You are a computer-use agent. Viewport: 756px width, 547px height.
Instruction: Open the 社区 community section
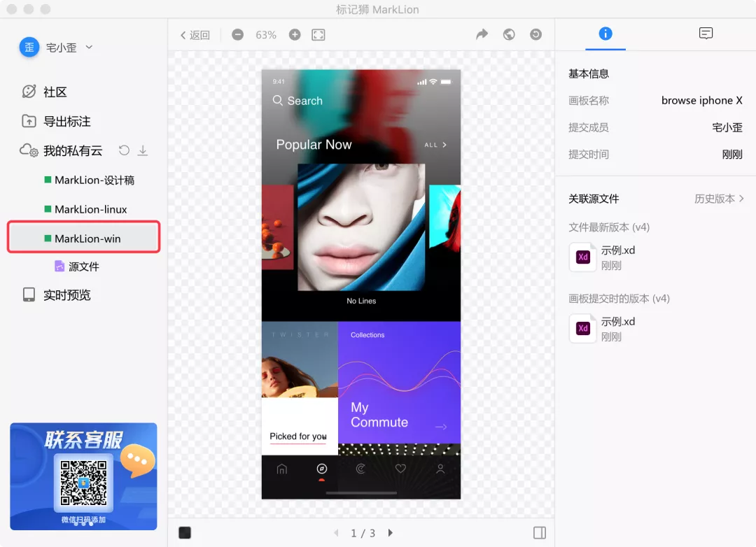(x=55, y=92)
